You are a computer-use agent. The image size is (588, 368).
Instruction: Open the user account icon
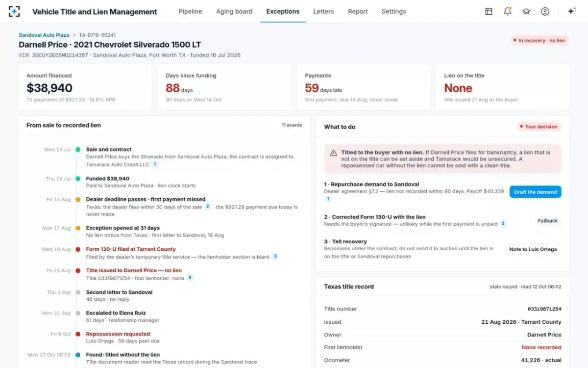[x=545, y=11]
